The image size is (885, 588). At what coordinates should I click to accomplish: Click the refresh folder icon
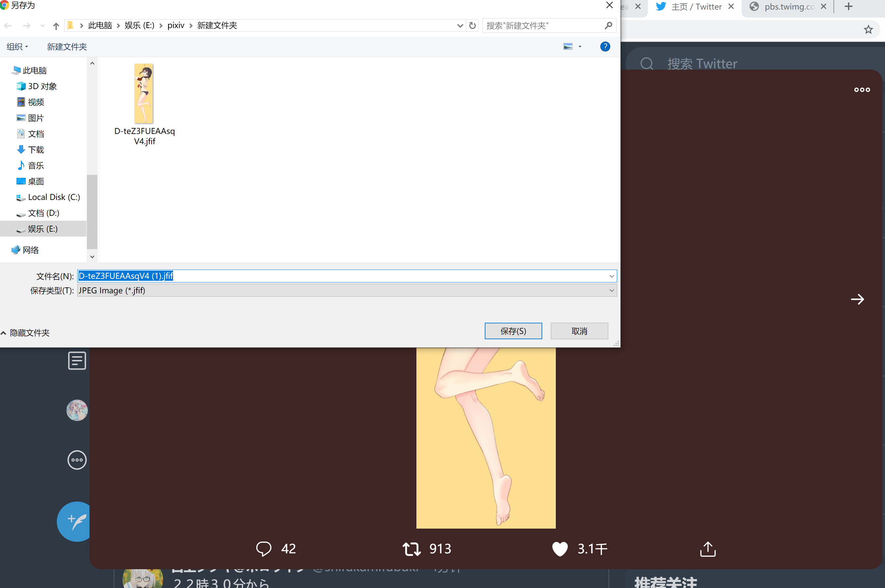(x=473, y=25)
